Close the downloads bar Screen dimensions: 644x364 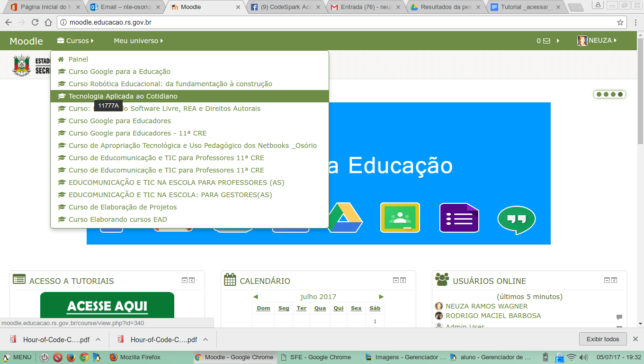[x=635, y=339]
